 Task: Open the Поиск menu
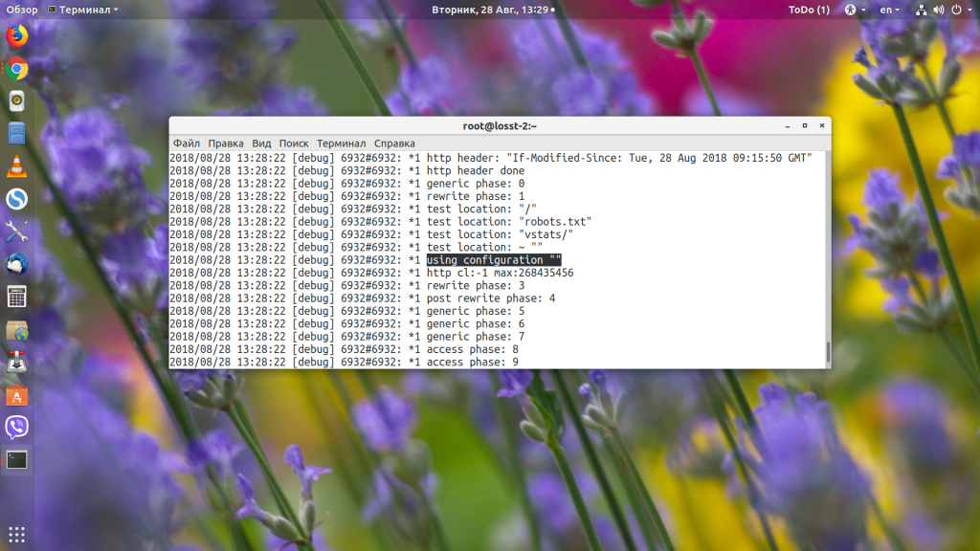click(294, 143)
